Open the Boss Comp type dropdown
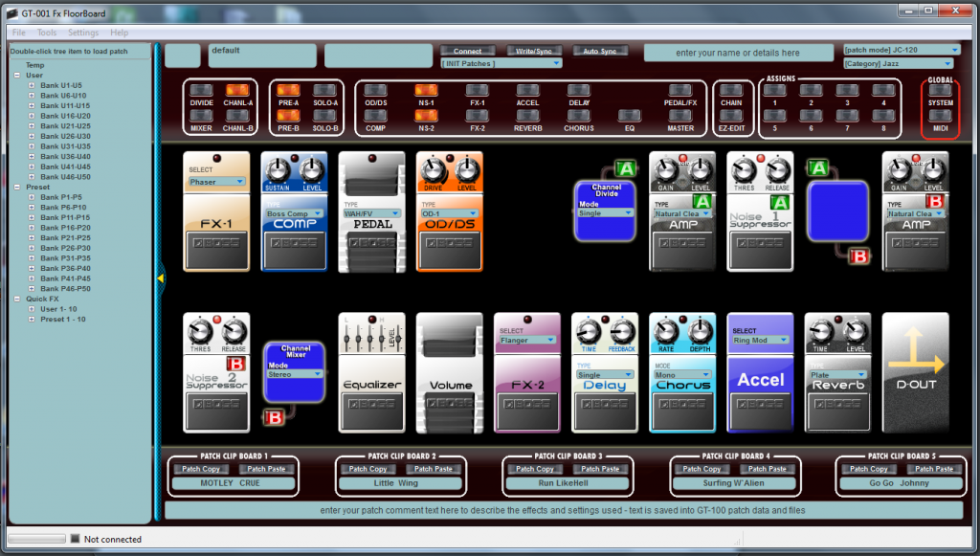 (294, 213)
